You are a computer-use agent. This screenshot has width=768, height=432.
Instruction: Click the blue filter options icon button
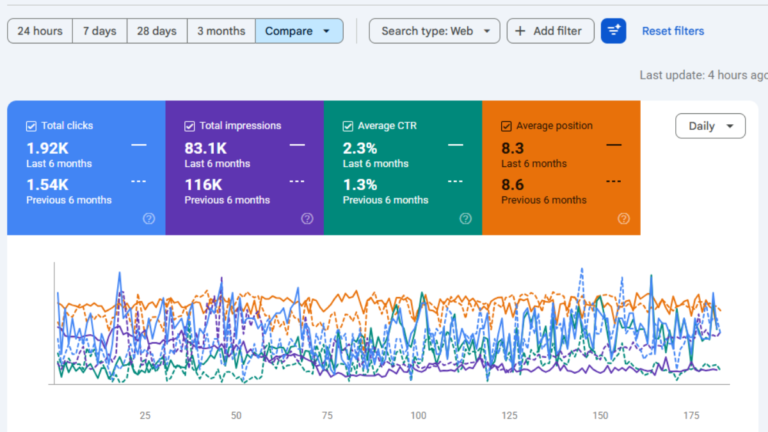click(613, 31)
